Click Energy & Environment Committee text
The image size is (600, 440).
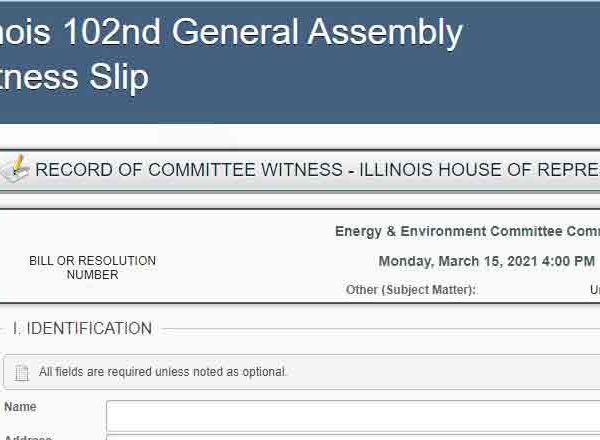(x=467, y=231)
